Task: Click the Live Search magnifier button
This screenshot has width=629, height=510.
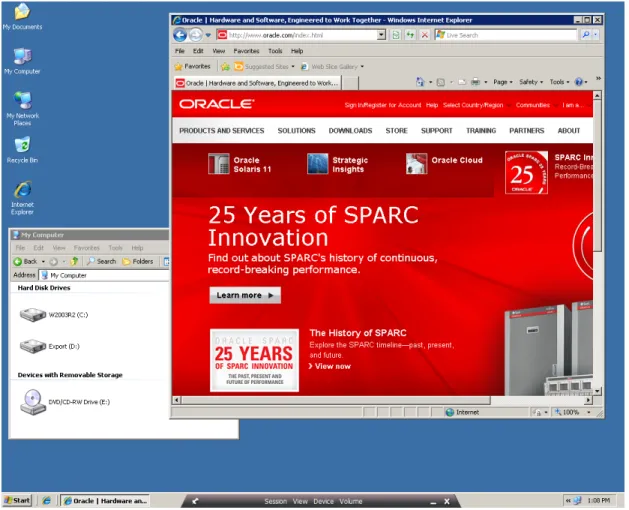Action: coord(586,35)
